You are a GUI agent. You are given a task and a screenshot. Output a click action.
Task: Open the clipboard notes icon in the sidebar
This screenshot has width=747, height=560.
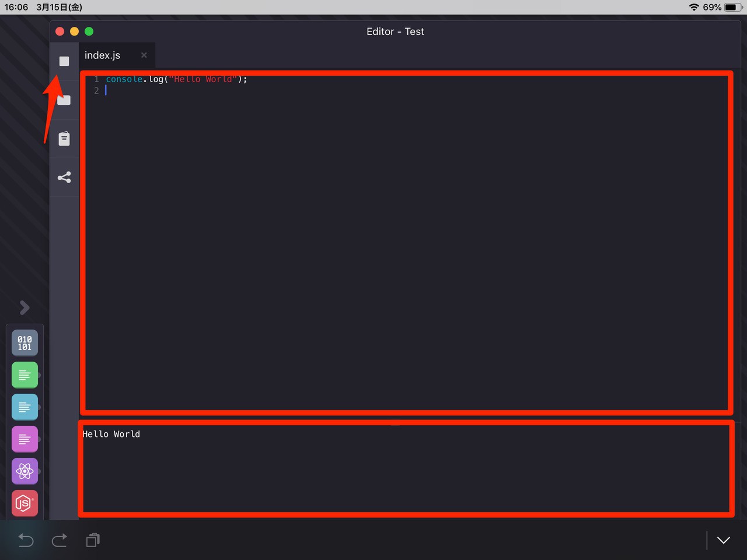64,138
